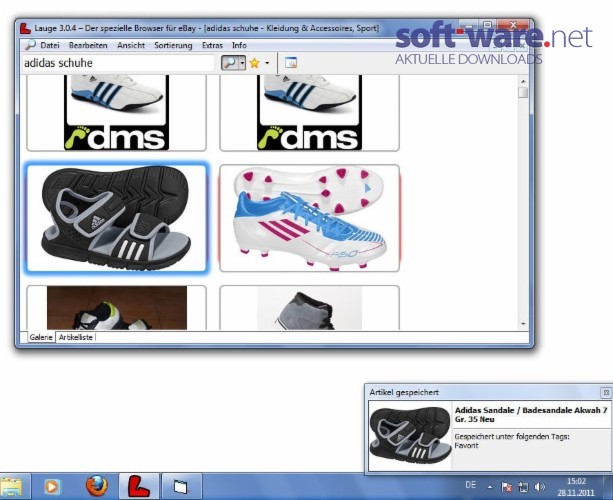The image size is (613, 500).
Task: Select the shoe thumbnail with brown floor background
Action: [116, 308]
